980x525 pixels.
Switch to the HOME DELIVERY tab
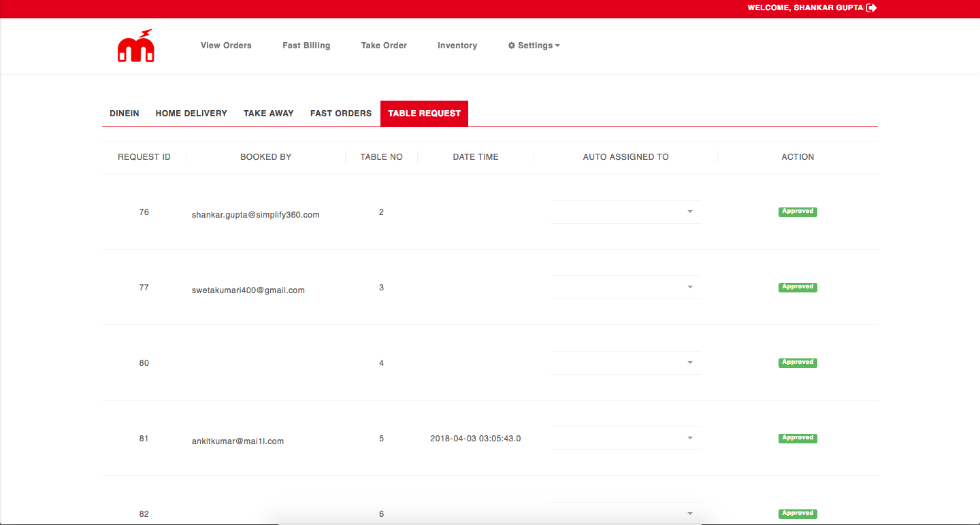191,114
